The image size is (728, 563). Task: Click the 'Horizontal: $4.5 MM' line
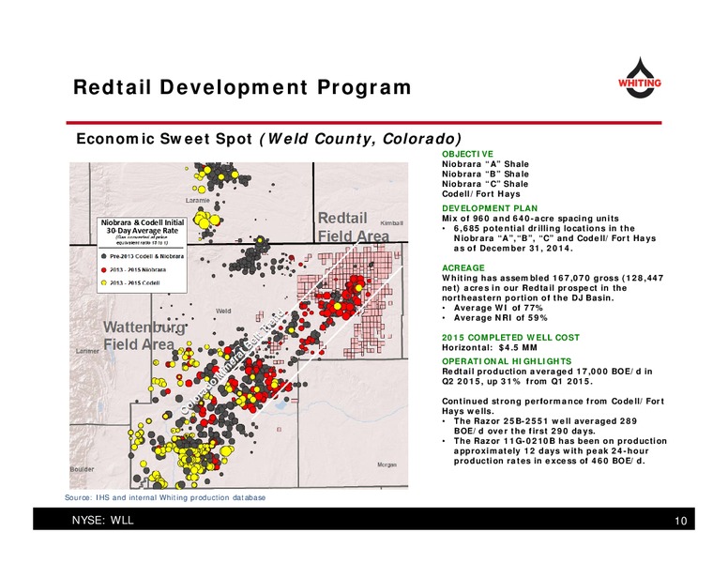click(490, 347)
